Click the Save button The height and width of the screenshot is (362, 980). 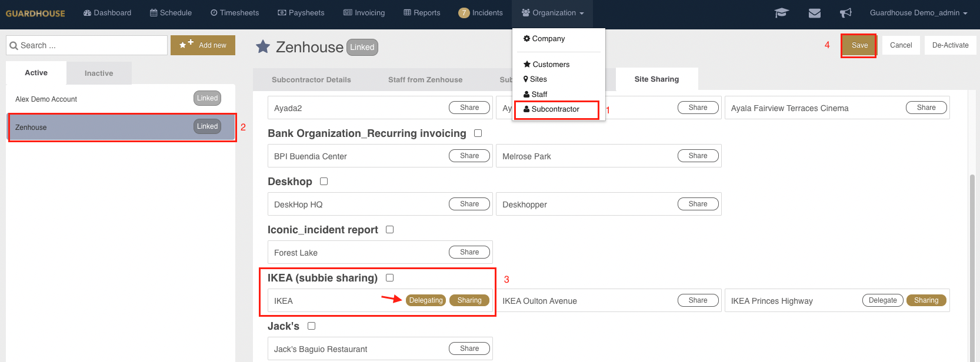(x=859, y=45)
